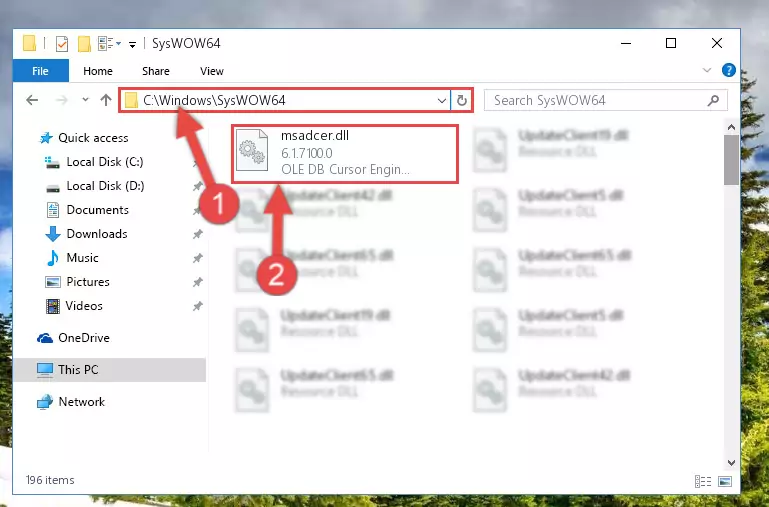Image resolution: width=769 pixels, height=507 pixels.
Task: Click the Network icon in sidebar
Action: [45, 402]
